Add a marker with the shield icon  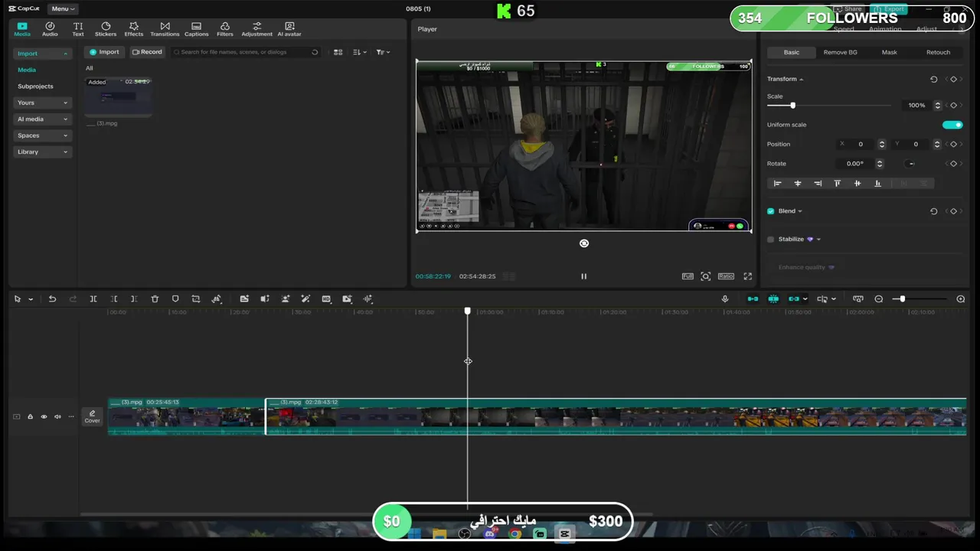[x=175, y=299]
